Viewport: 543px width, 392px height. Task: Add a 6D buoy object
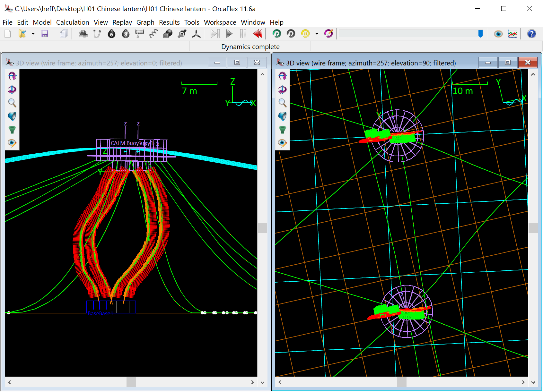pyautogui.click(x=111, y=34)
